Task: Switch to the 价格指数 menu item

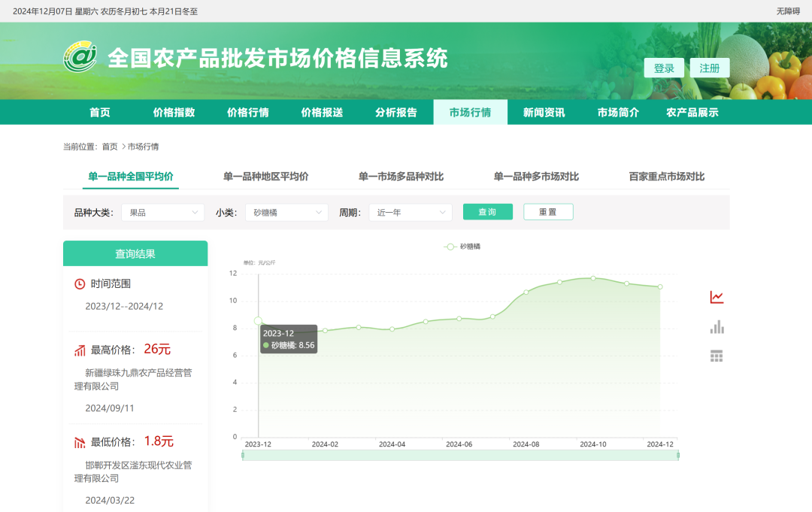Action: (173, 111)
